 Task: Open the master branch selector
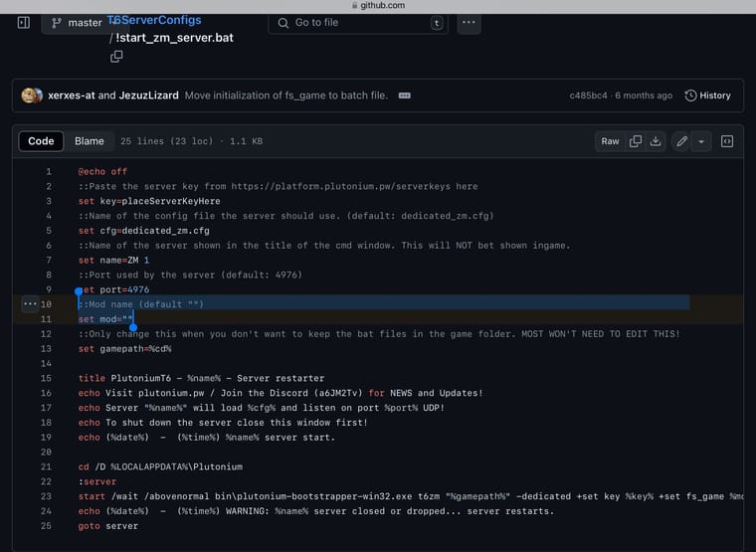[78, 23]
